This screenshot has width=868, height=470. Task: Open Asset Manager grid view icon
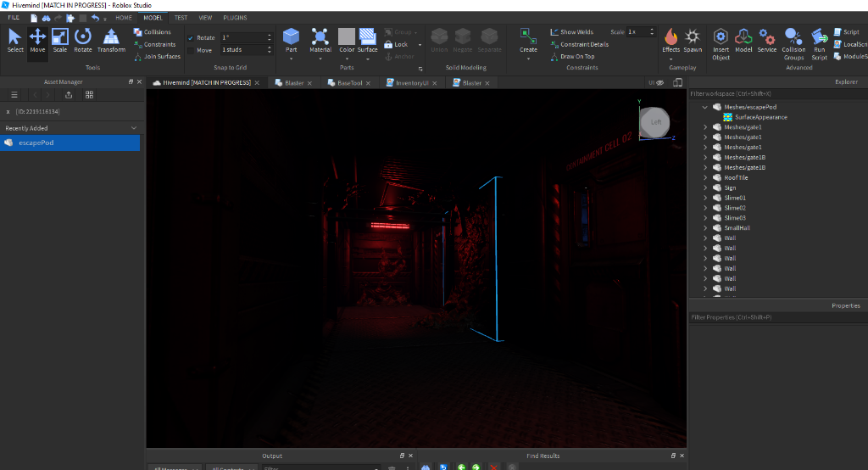pos(89,95)
